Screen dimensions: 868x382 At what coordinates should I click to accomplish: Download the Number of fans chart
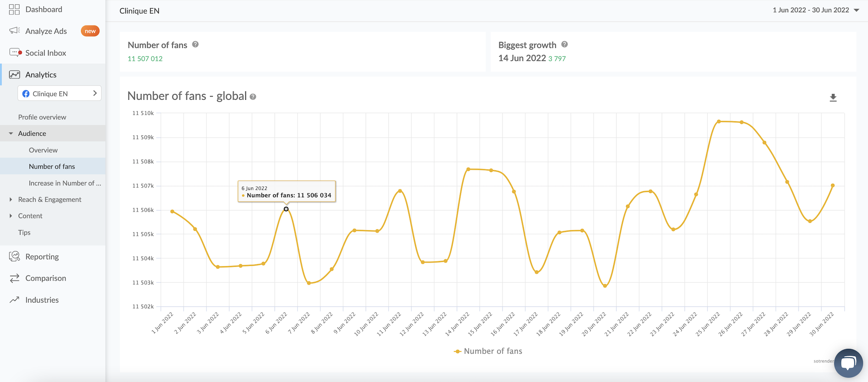(833, 98)
